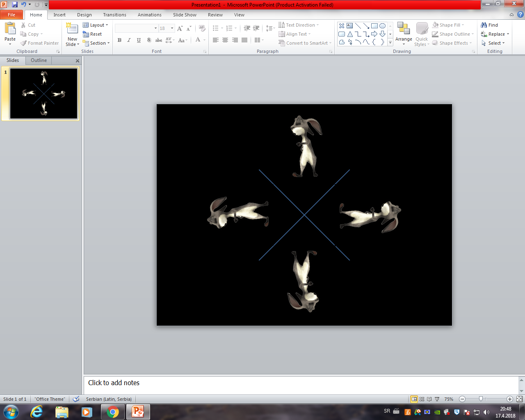Toggle Normal view button in status bar
This screenshot has height=420, width=525.
414,399
